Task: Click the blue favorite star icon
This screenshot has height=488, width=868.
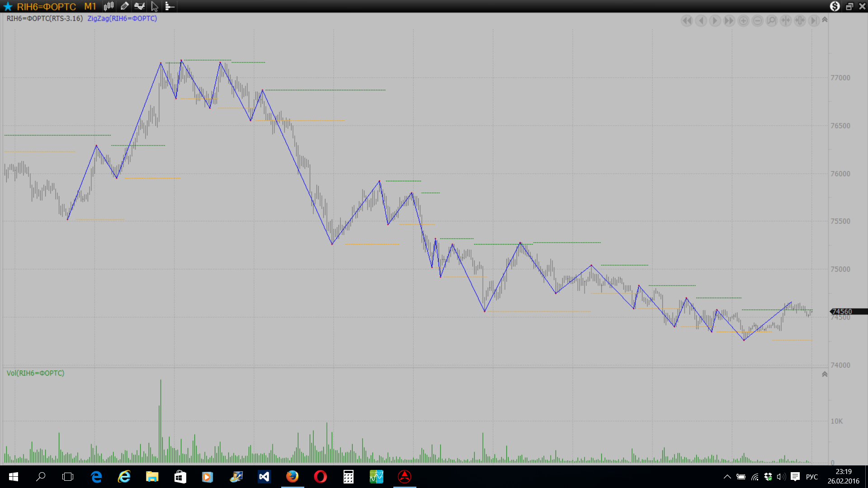Action: (x=8, y=6)
